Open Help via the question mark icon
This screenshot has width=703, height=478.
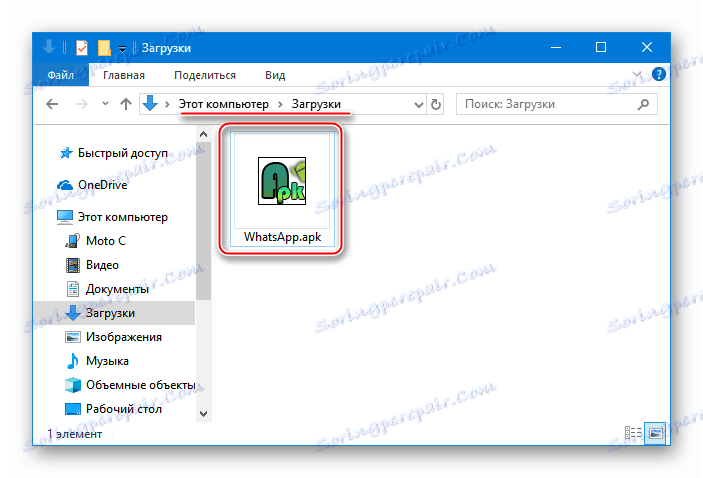coord(659,74)
